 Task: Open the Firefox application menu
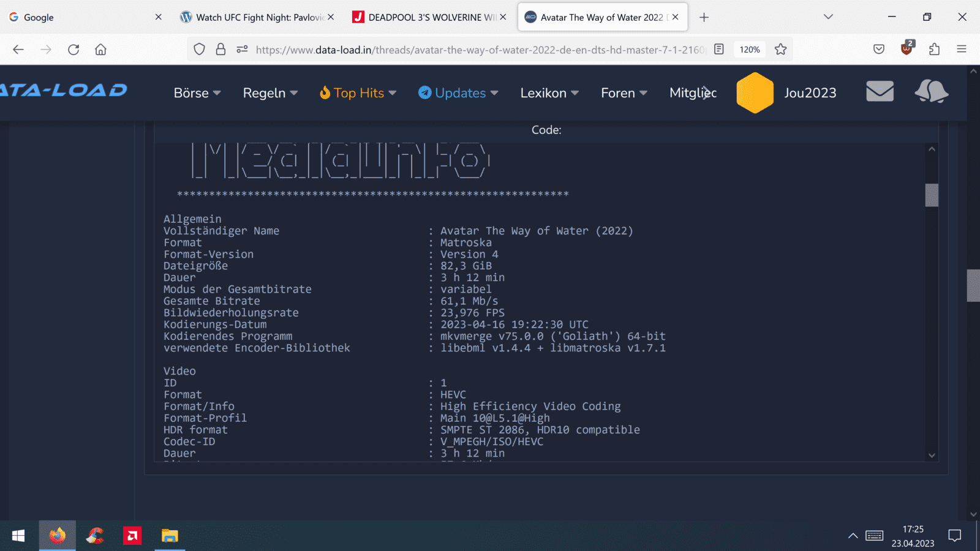[962, 50]
